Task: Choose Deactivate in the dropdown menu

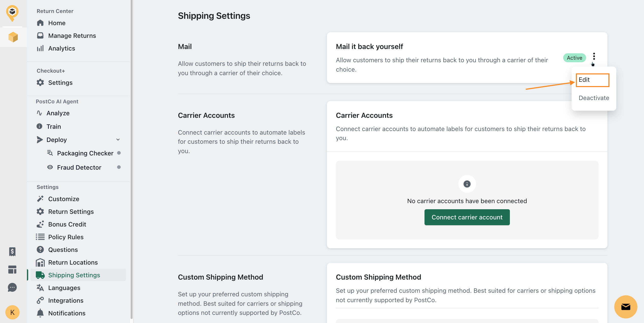Action: [x=594, y=98]
